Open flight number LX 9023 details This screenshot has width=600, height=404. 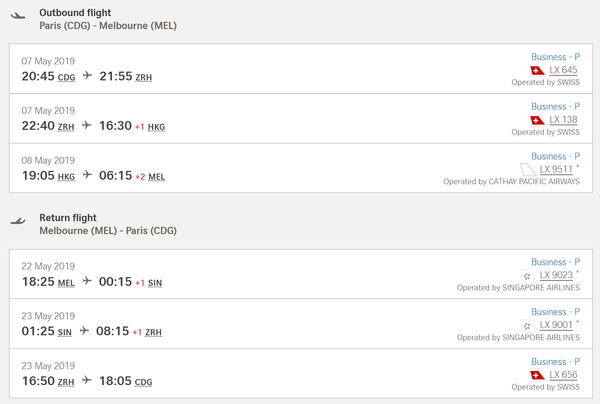coord(556,275)
